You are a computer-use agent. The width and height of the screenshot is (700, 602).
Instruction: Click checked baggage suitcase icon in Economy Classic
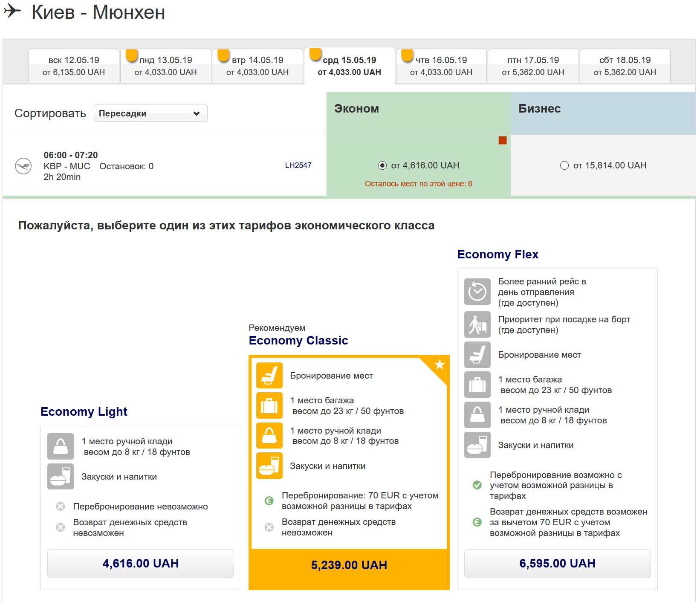269,405
